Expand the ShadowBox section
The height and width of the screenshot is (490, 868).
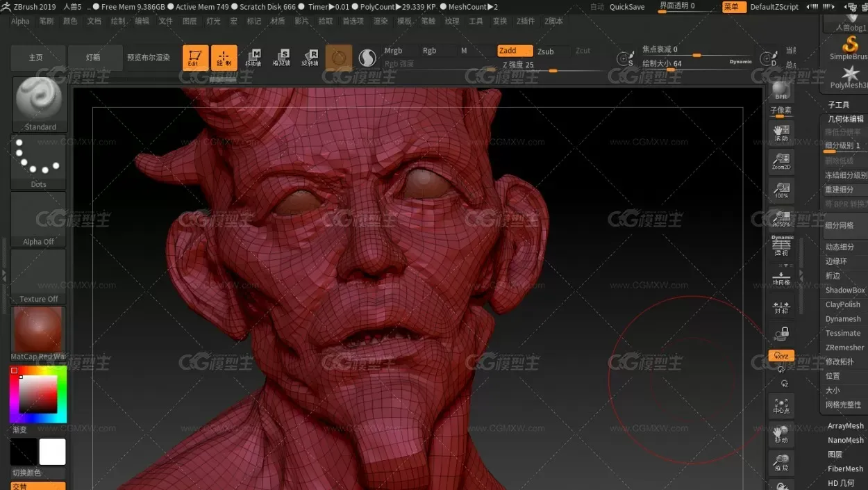coord(844,291)
